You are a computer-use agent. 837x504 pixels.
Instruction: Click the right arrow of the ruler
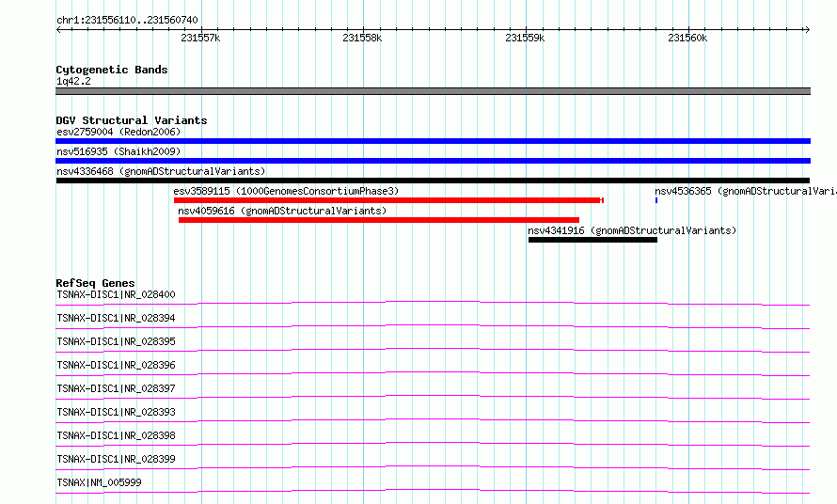(807, 29)
